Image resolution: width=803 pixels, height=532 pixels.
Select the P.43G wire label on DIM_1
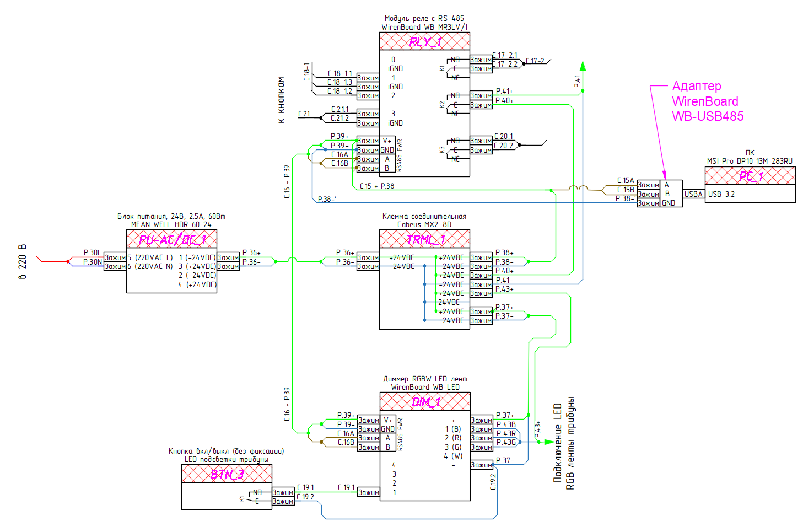[x=505, y=442]
